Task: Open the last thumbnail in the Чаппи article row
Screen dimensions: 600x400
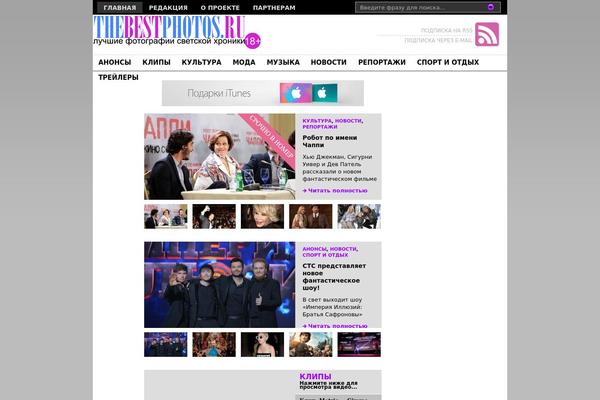Action: point(359,216)
